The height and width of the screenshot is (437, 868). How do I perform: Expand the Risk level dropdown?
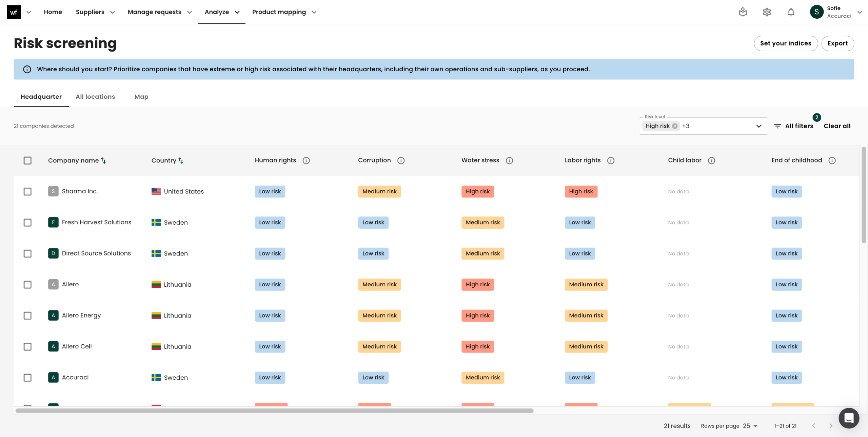click(x=758, y=126)
